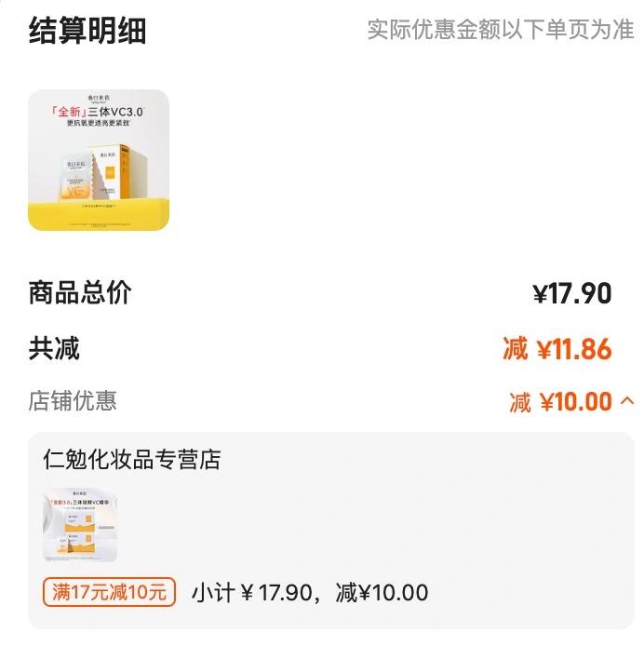Click 「全新」三体VC3.0 headline in product image

point(98,112)
